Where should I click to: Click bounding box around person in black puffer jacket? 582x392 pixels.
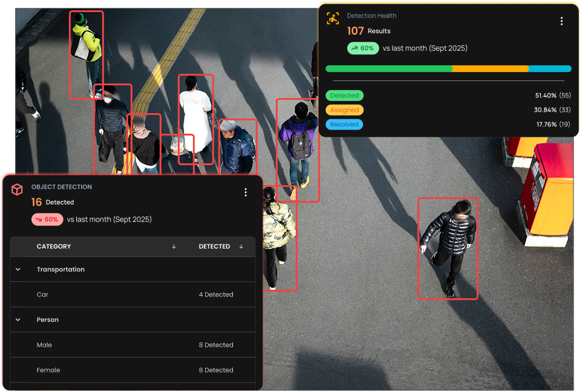coord(448,248)
